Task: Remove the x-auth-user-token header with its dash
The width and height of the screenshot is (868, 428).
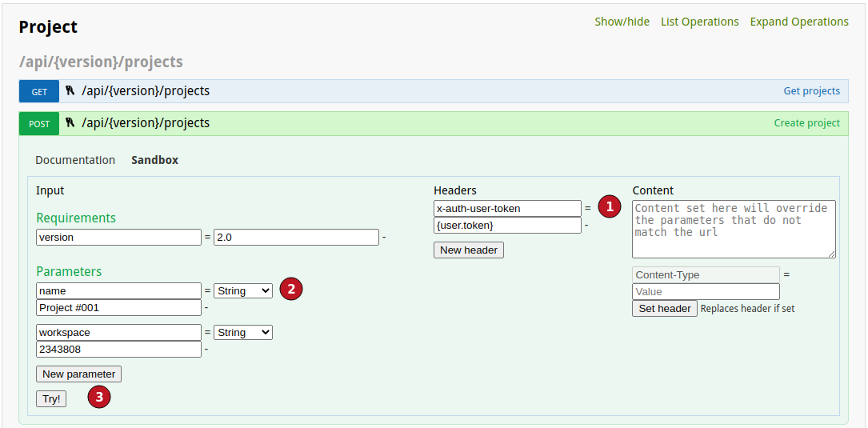Action: pyautogui.click(x=586, y=226)
